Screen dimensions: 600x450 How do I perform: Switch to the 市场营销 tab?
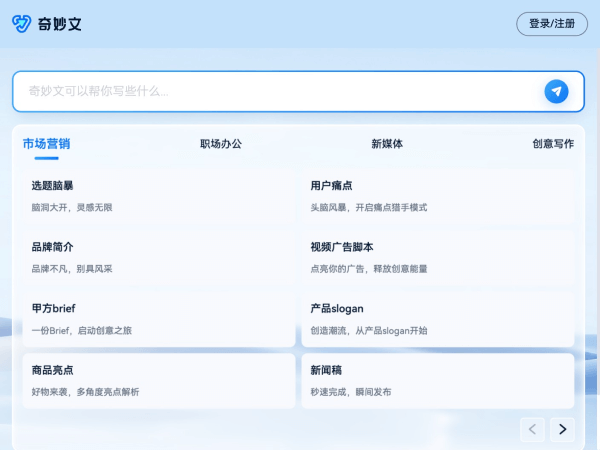click(x=46, y=143)
